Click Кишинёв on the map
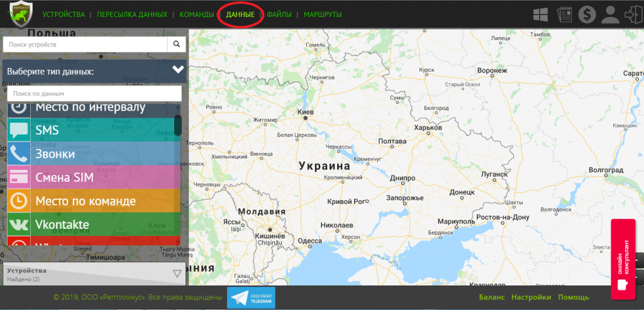The height and width of the screenshot is (310, 644). (270, 236)
